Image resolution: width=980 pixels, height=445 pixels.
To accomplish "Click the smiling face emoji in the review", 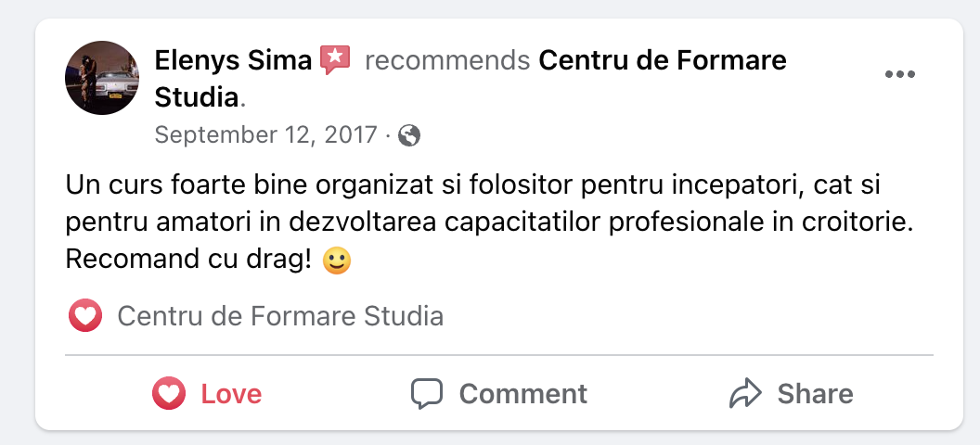I will (x=336, y=261).
